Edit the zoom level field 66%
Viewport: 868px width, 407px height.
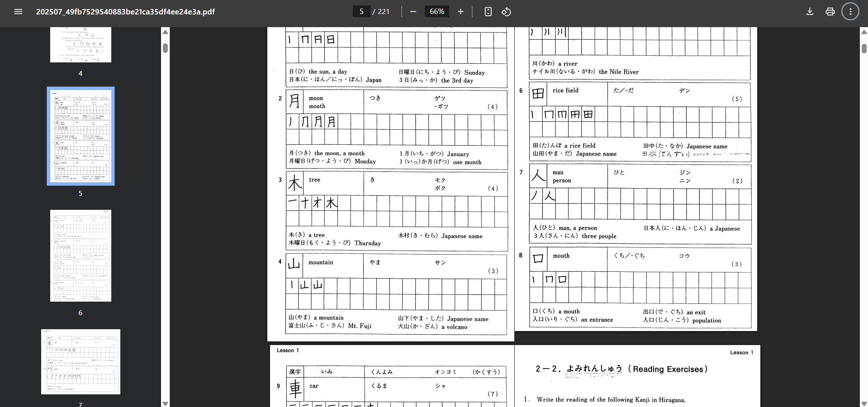(x=436, y=12)
